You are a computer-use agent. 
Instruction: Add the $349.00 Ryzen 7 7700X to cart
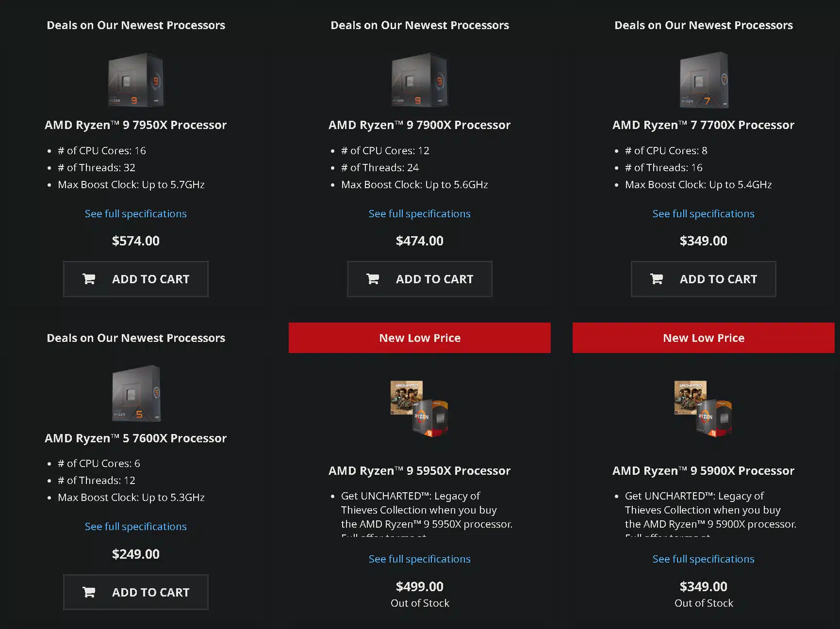pos(704,279)
